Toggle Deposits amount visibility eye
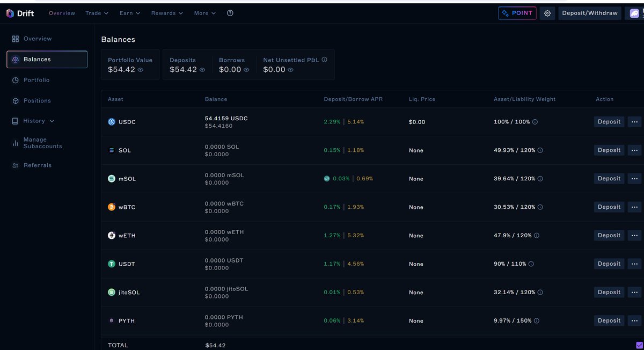644x350 pixels. click(x=202, y=70)
